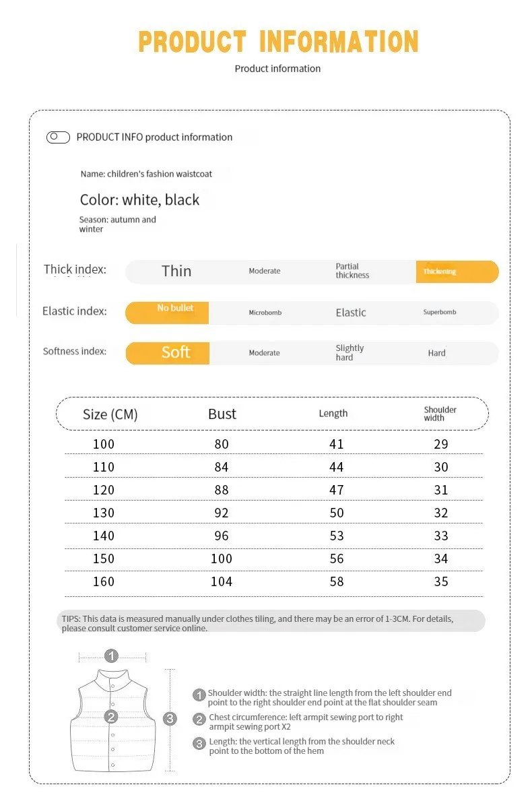Click numbered marker 3 beside the vest diagram
The width and height of the screenshot is (532, 797).
(170, 718)
